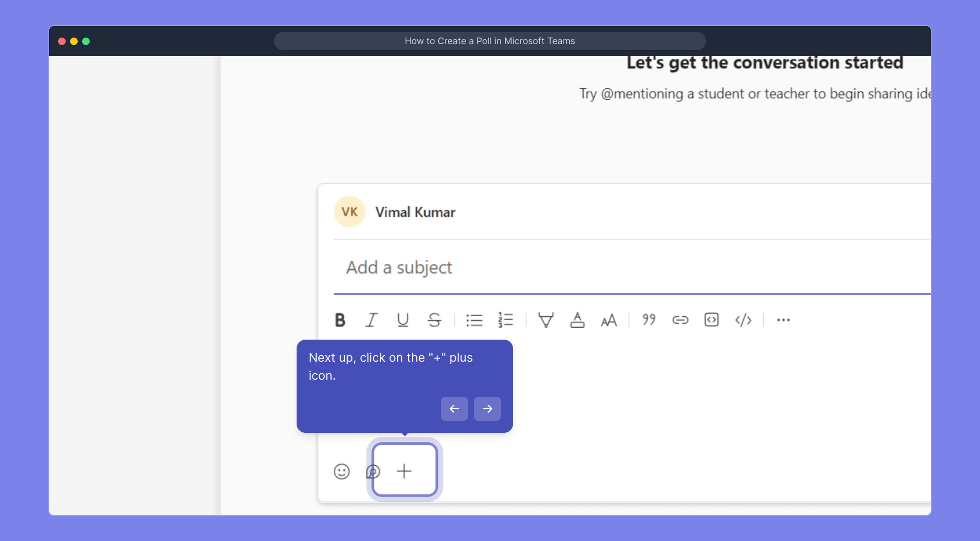980x541 pixels.
Task: Toggle underline text formatting
Action: click(x=403, y=320)
